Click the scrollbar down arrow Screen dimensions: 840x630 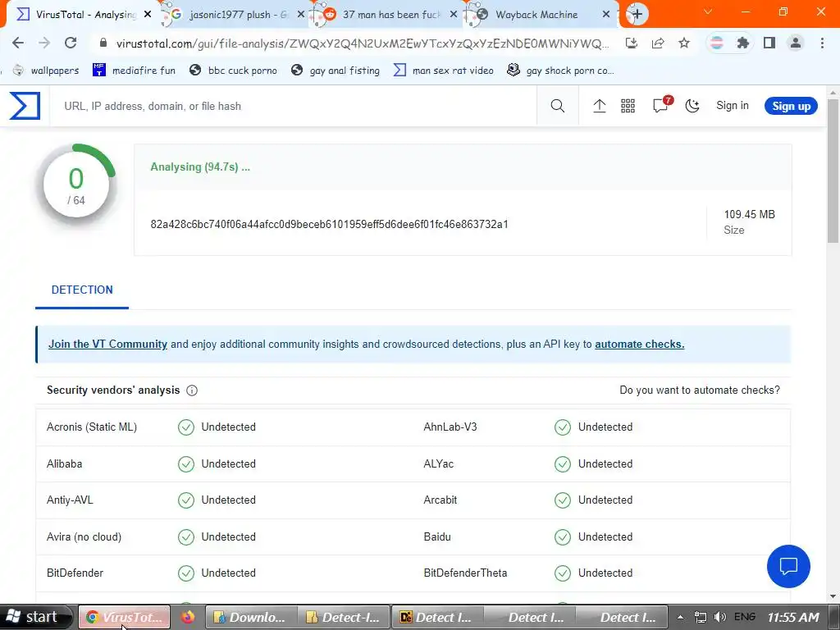[x=833, y=596]
